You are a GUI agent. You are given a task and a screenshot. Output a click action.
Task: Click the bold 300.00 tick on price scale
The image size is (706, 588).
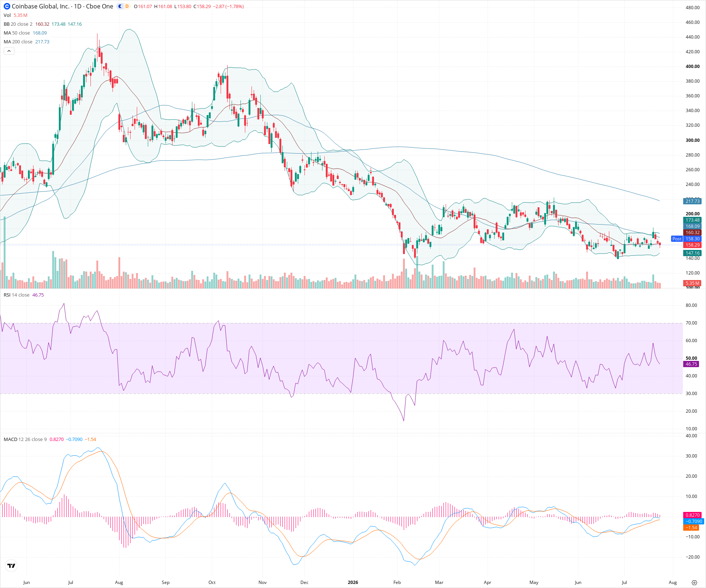(x=693, y=140)
